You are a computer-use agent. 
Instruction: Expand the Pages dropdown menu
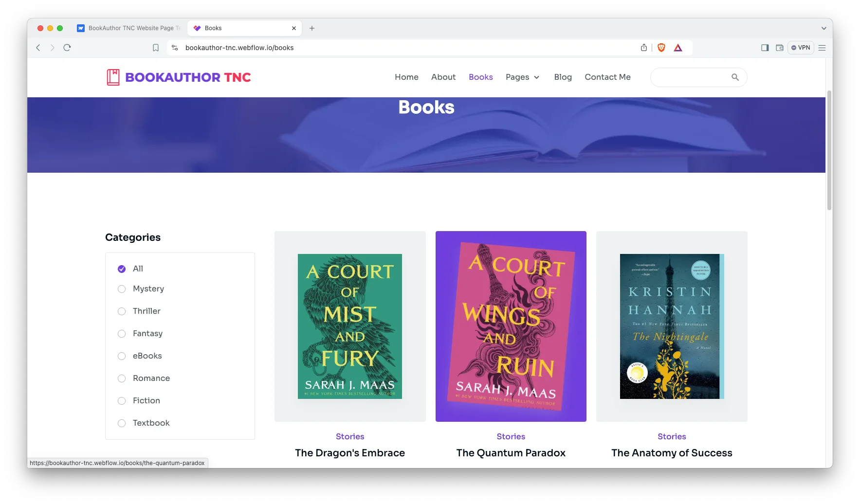pyautogui.click(x=522, y=77)
